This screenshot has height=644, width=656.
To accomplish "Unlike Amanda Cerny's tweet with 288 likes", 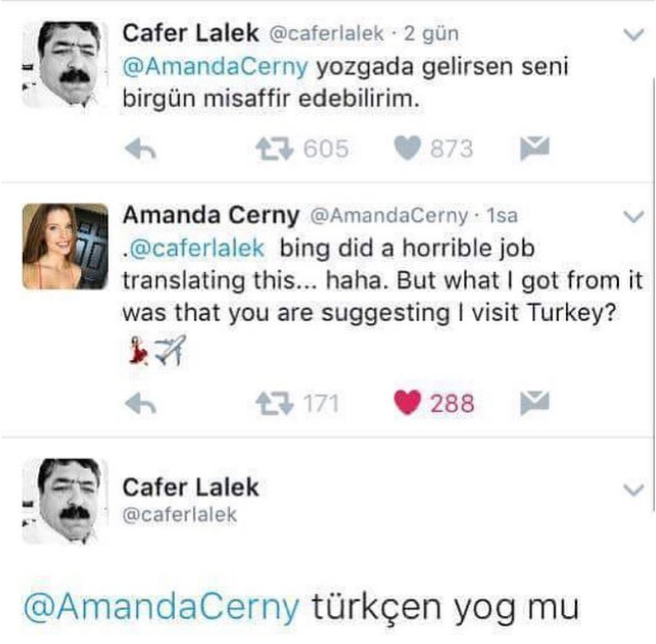I will point(407,403).
